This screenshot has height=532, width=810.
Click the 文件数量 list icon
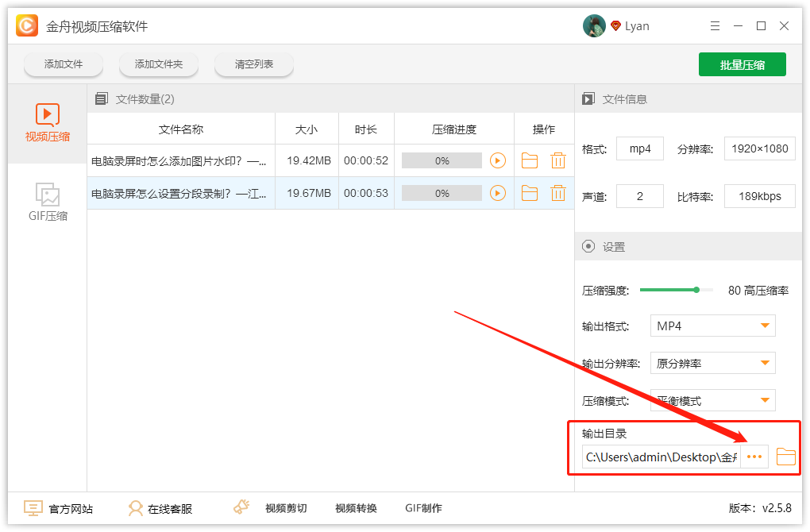point(102,98)
